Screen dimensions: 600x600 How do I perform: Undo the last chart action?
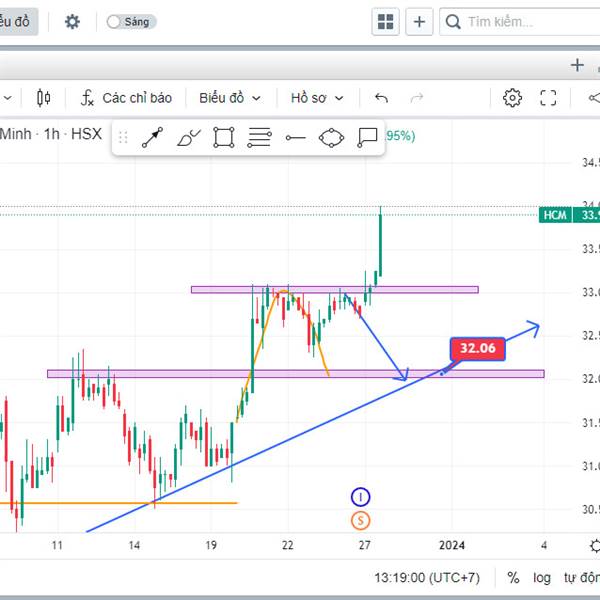coord(381,98)
